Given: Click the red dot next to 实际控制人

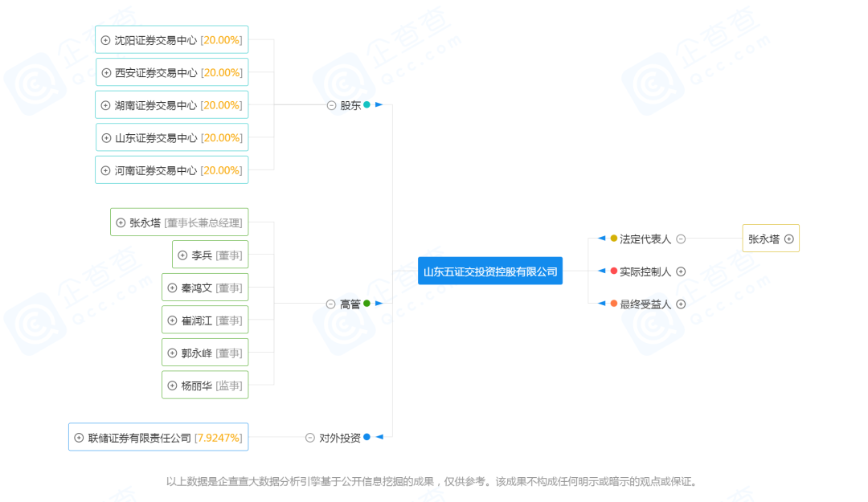Looking at the screenshot, I should tap(613, 271).
